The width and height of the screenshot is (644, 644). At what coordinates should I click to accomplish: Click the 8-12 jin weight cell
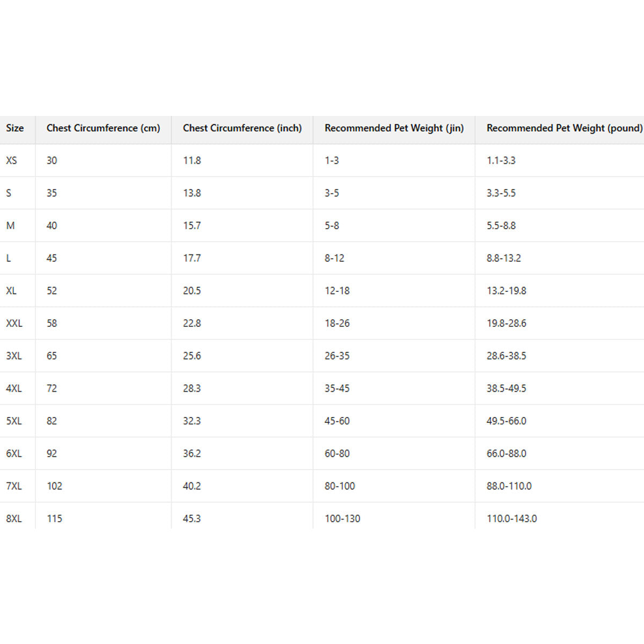[334, 258]
